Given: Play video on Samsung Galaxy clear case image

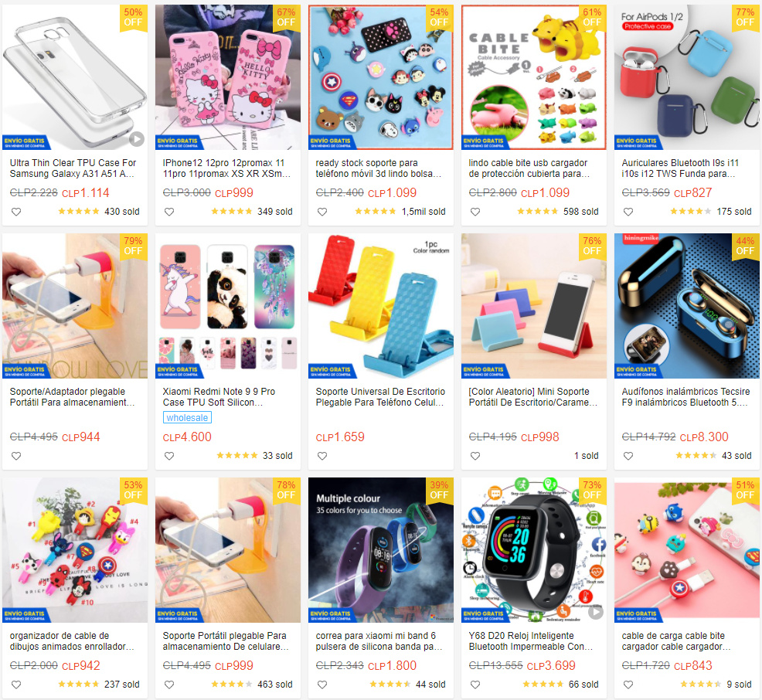Looking at the screenshot, I should coord(137,139).
